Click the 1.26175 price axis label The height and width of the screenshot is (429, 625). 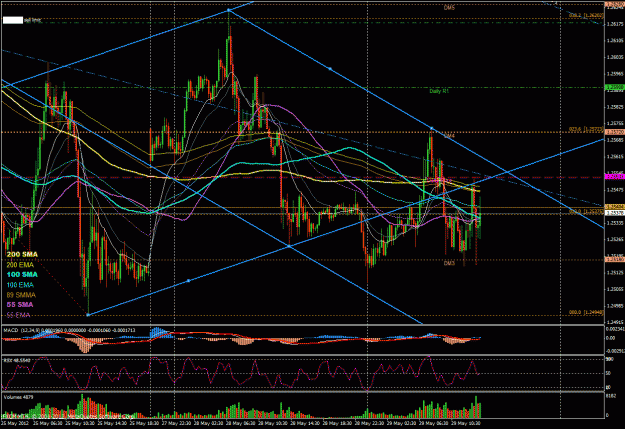615,24
